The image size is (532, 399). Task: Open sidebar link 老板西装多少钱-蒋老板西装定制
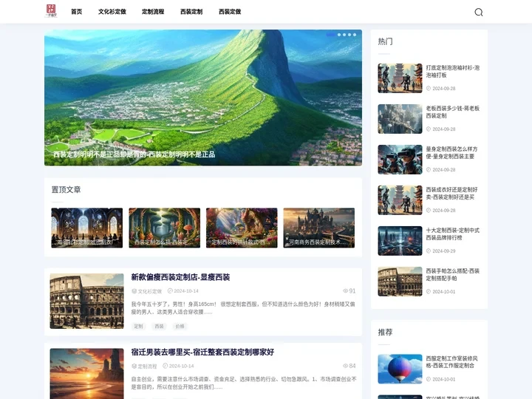tap(453, 112)
